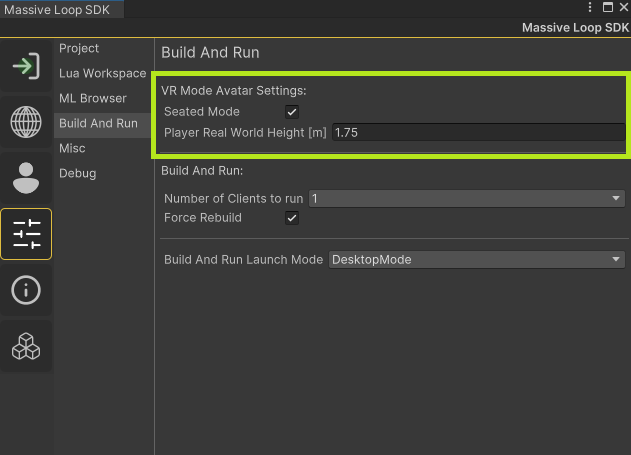Open the info circle icon

click(x=26, y=290)
